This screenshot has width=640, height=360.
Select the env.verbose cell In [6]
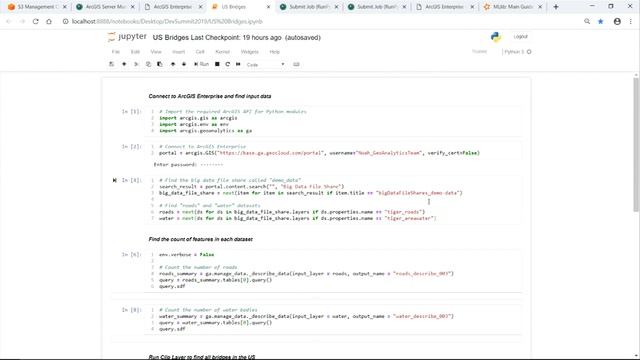pyautogui.click(x=333, y=270)
